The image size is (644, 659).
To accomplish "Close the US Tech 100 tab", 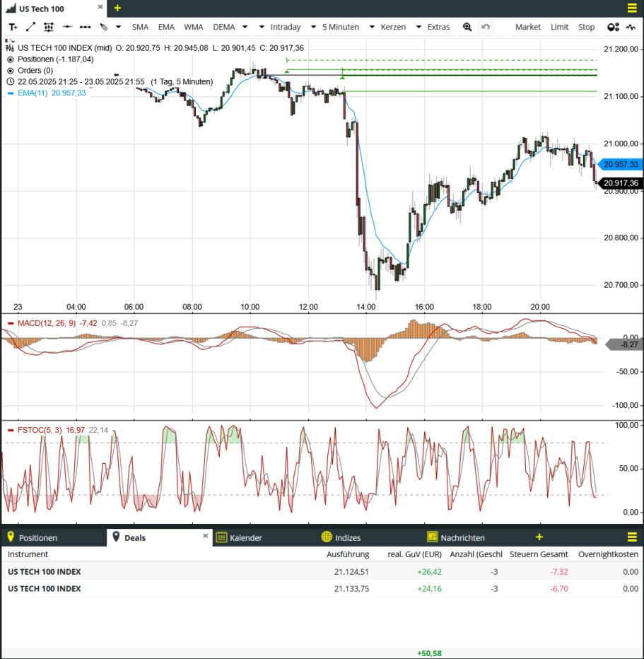I will (x=100, y=7).
